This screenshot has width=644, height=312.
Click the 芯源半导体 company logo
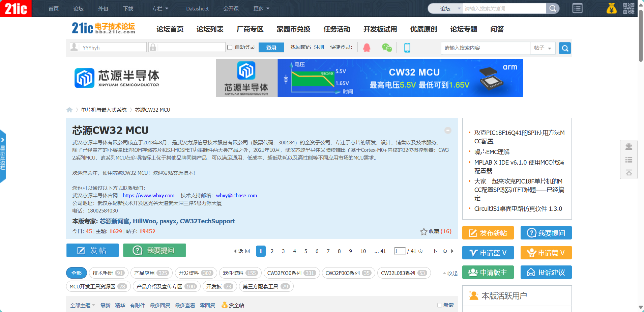click(x=117, y=78)
